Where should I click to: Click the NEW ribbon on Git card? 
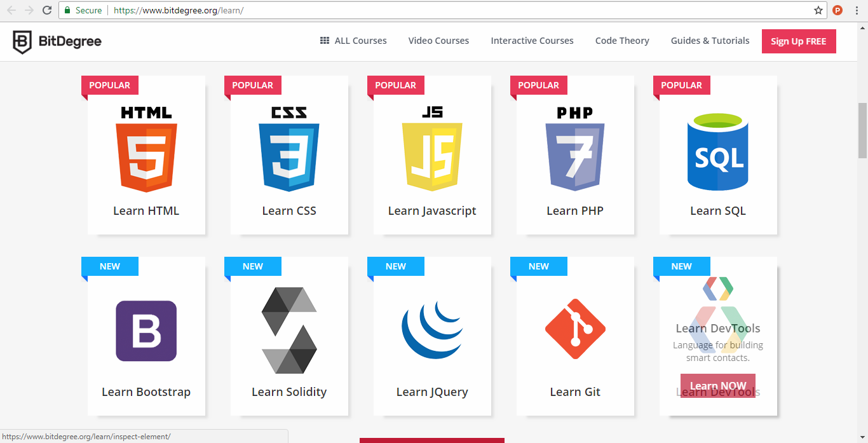coord(539,266)
